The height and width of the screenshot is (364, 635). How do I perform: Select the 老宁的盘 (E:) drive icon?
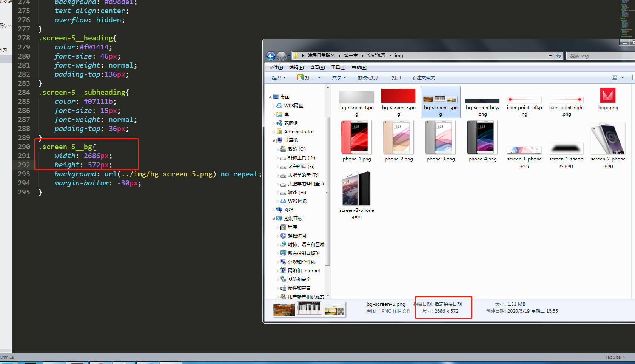tap(283, 167)
